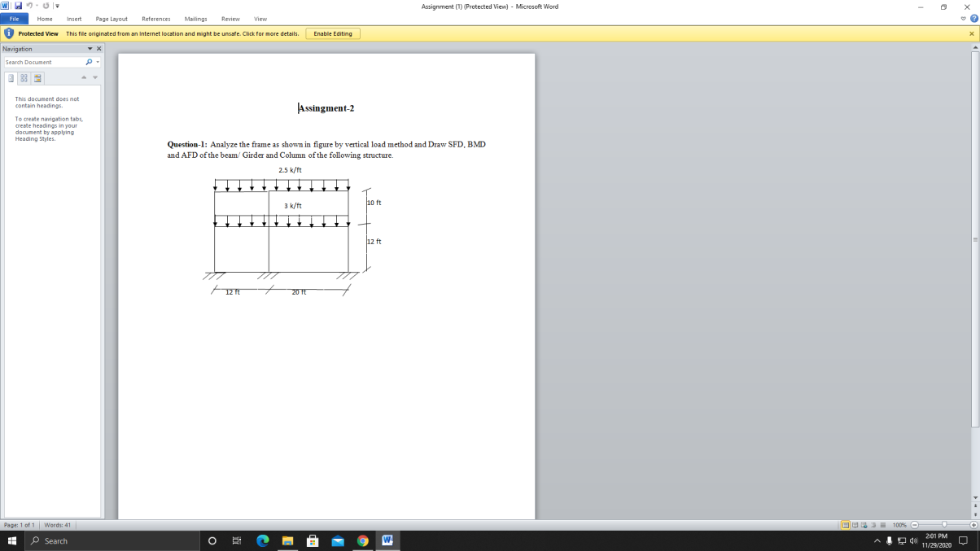The width and height of the screenshot is (980, 551).
Task: Switch to Full Screen Reading view
Action: tap(855, 525)
